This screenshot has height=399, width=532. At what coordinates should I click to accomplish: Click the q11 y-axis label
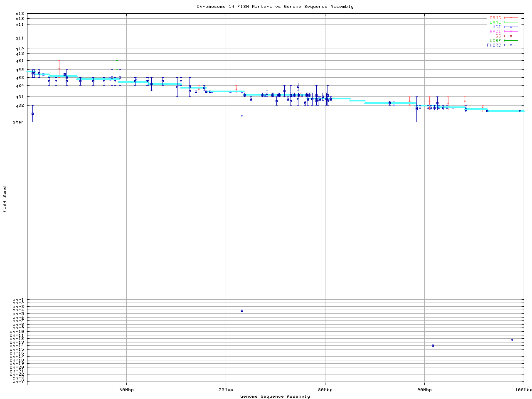pos(20,38)
